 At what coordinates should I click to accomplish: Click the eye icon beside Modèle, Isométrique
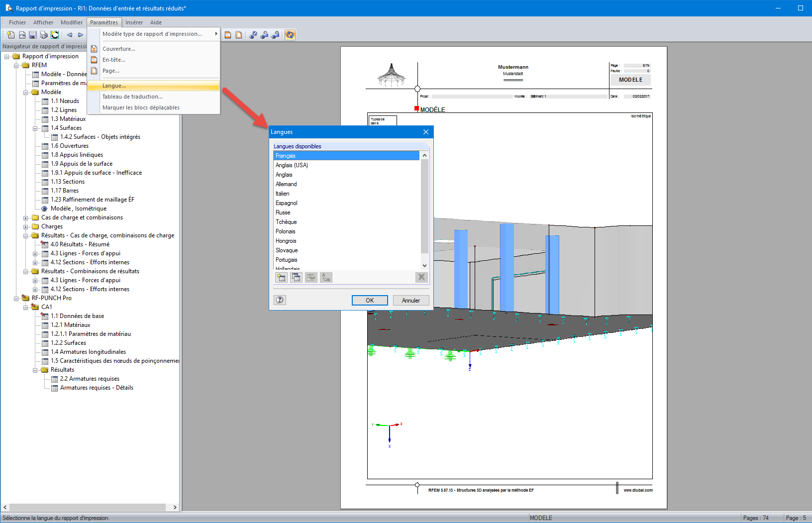pyautogui.click(x=45, y=209)
